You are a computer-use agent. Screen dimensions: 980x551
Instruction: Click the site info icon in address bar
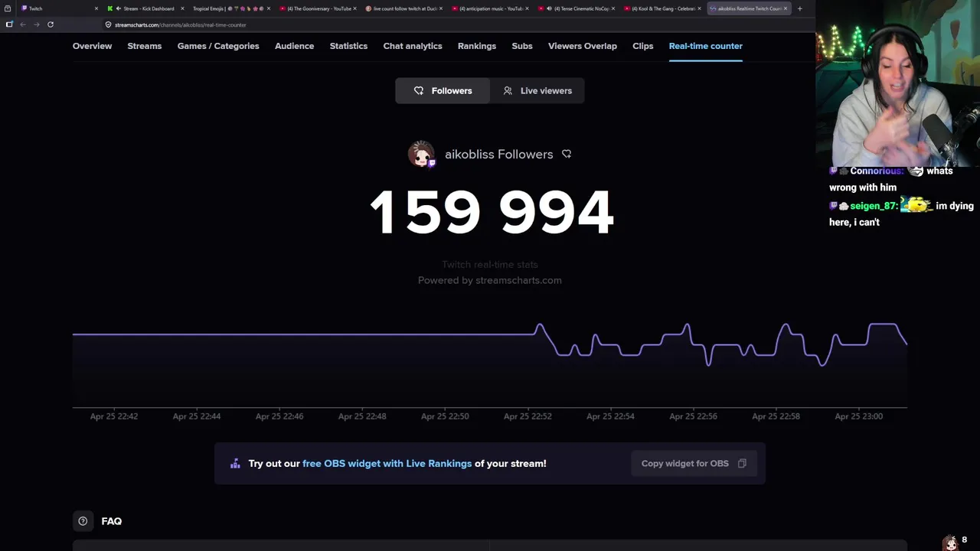(x=108, y=24)
